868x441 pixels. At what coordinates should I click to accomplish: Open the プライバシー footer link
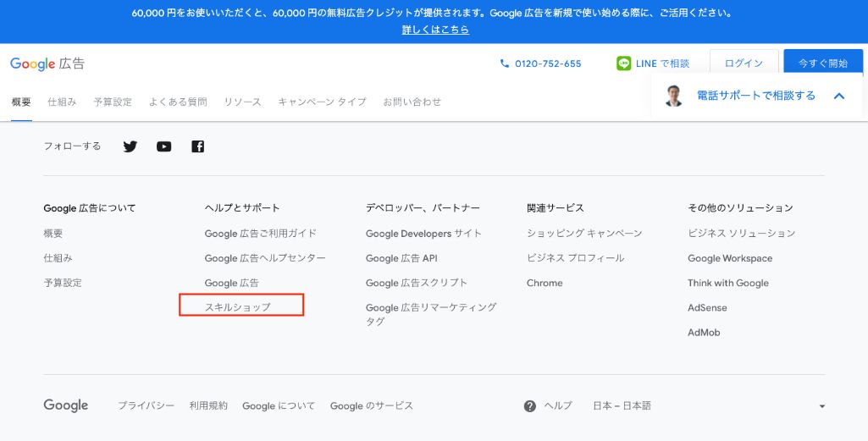pos(146,406)
